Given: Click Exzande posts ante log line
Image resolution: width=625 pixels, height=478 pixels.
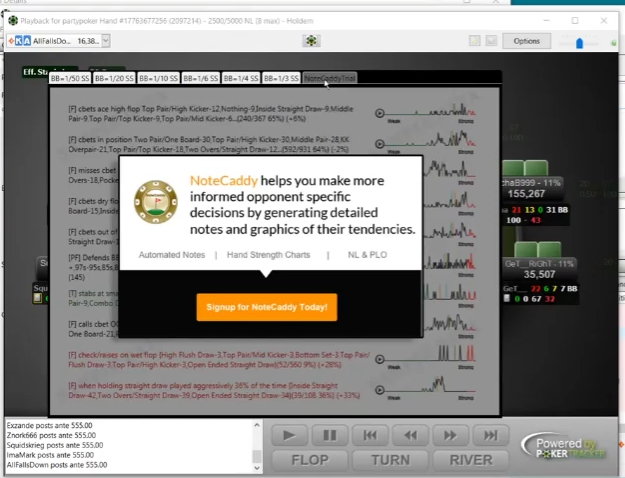Looking at the screenshot, I should tap(49, 425).
